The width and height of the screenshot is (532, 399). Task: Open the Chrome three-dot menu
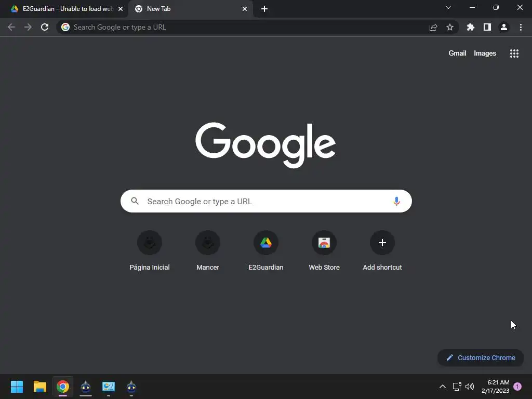coord(521,27)
